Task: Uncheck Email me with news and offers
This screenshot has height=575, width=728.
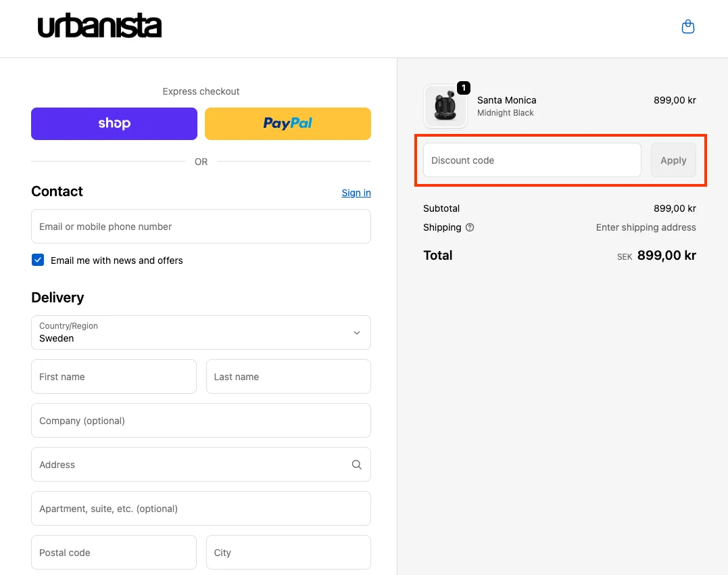Action: 38,260
